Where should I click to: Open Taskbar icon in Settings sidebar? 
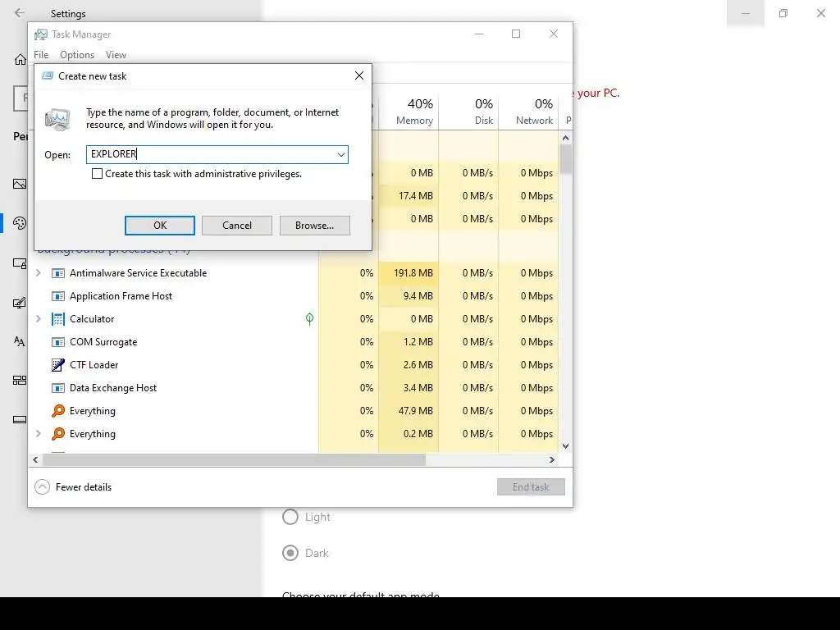(x=20, y=419)
